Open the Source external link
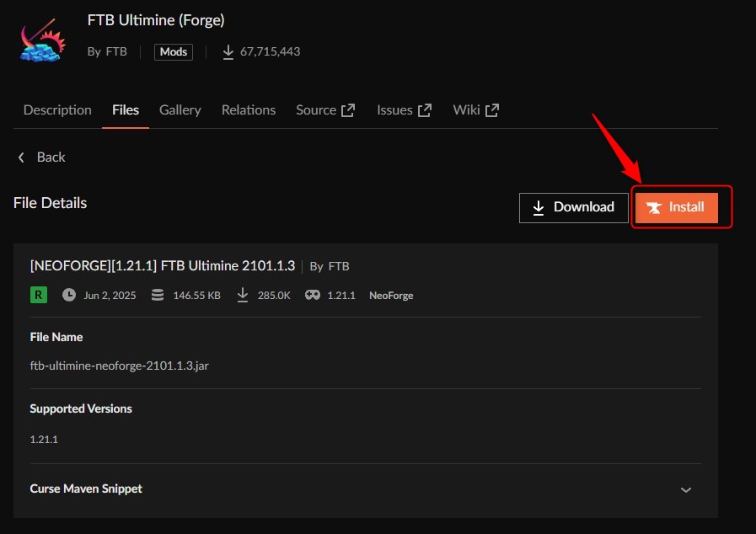Image resolution: width=756 pixels, height=534 pixels. (325, 109)
